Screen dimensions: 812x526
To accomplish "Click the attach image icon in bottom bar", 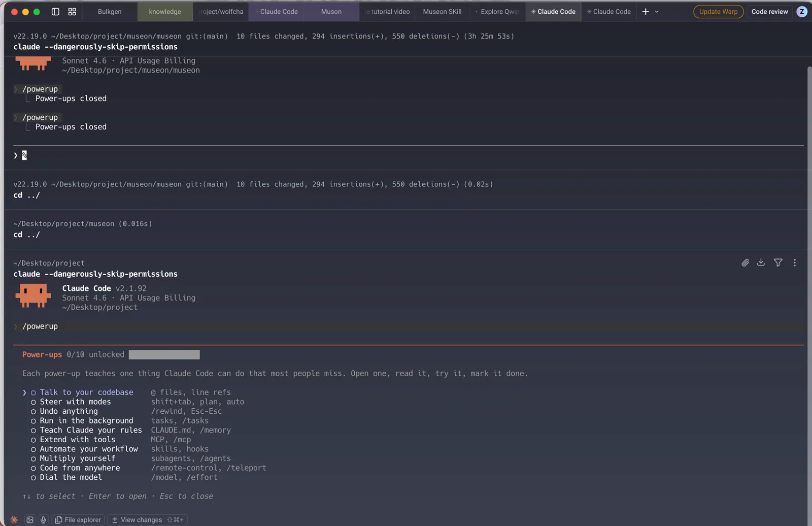I will 30,519.
